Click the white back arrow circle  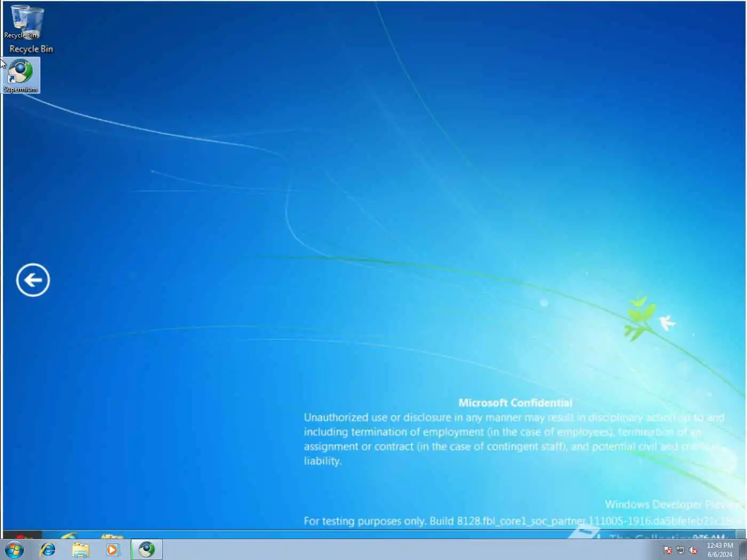tap(33, 280)
